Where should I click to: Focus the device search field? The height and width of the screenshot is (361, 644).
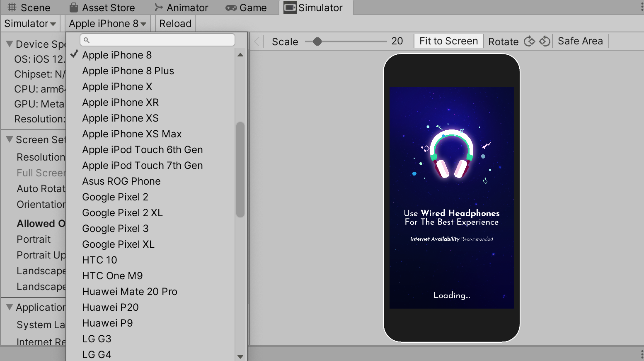coord(157,40)
